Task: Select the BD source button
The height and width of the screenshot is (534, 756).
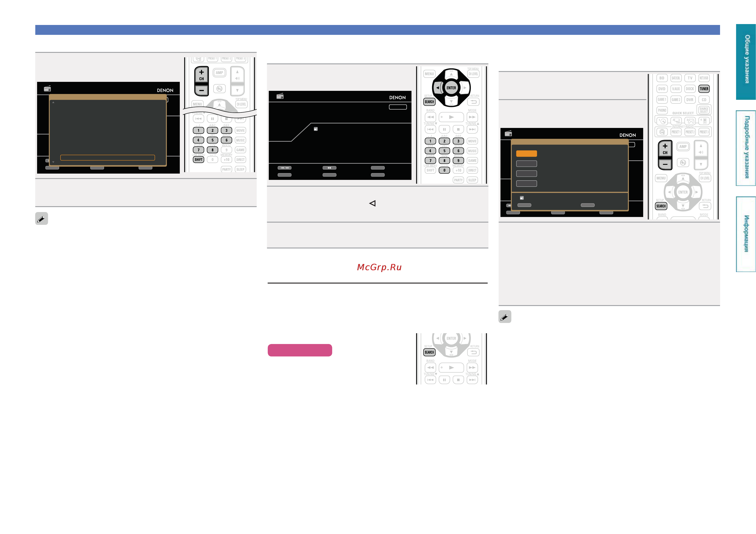Action: pyautogui.click(x=662, y=78)
